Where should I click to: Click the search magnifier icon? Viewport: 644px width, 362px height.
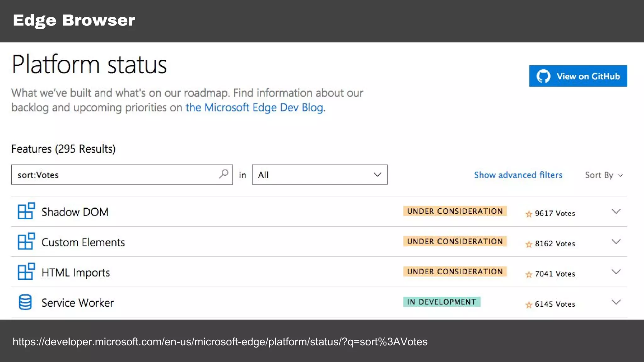pos(223,174)
